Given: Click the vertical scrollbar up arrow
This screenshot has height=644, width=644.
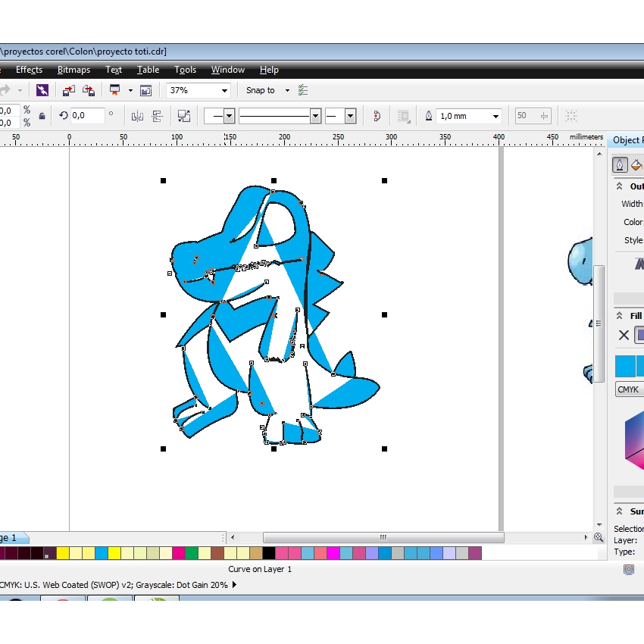Looking at the screenshot, I should 599,154.
